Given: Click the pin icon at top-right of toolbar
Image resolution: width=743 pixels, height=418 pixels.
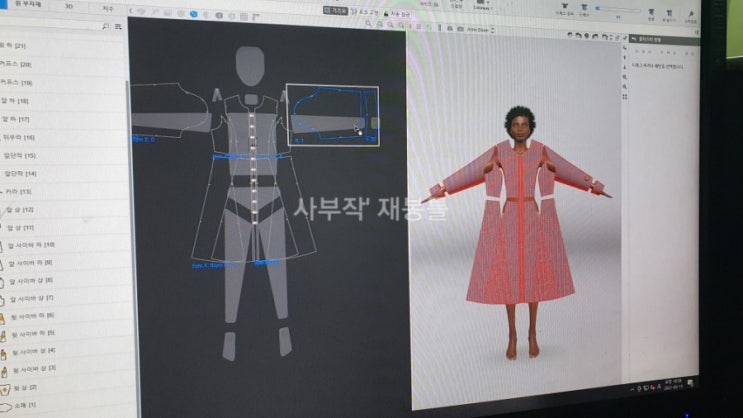Looking at the screenshot, I should pyautogui.click(x=691, y=16).
